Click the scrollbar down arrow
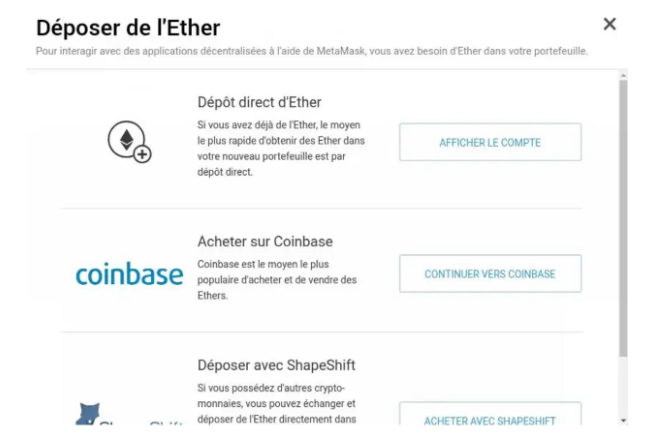647x437 pixels. coord(623,420)
